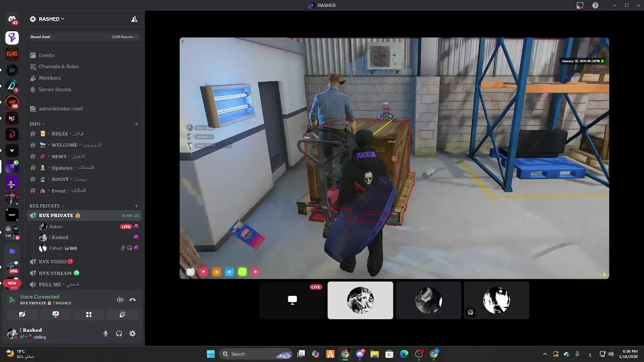644x362 pixels.
Task: Open the Event text channel
Action: 84,191
